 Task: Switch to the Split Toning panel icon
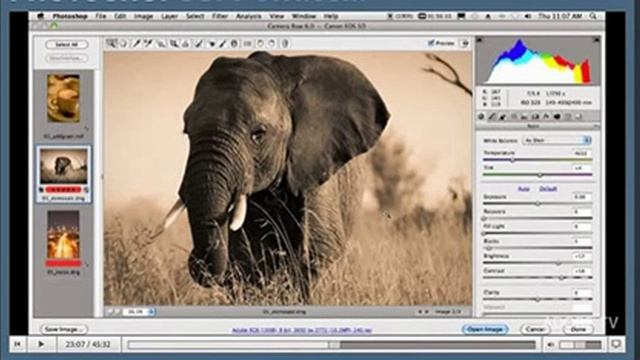coord(524,117)
